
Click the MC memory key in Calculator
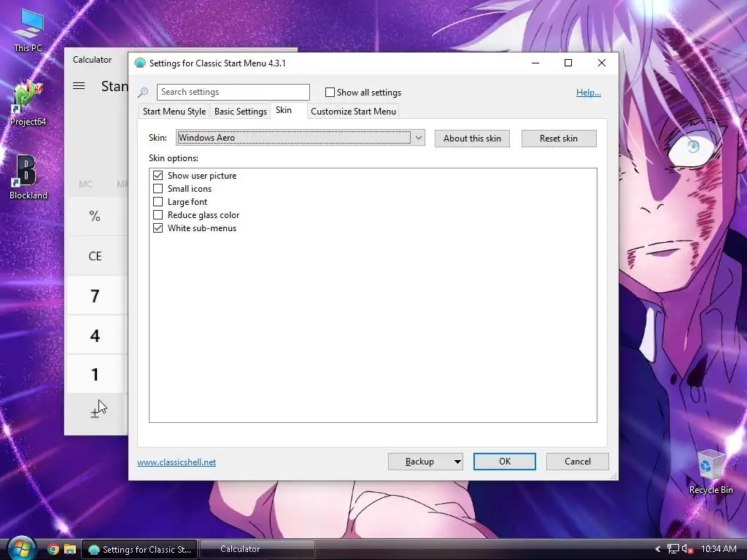coord(86,184)
